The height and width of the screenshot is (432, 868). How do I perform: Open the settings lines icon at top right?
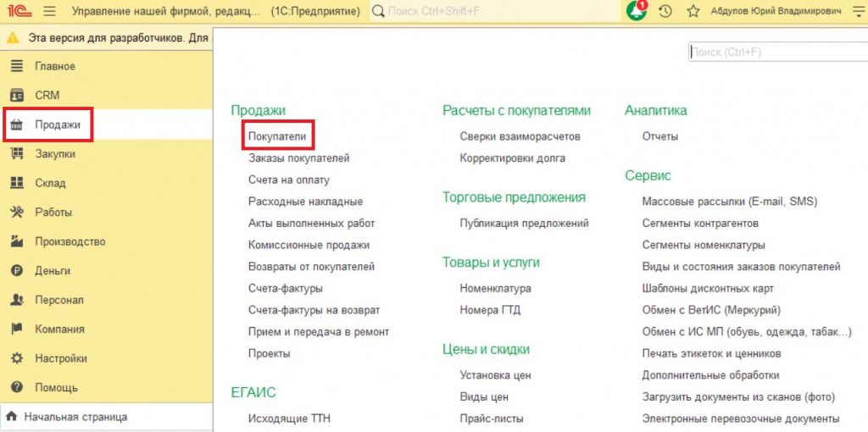point(859,11)
